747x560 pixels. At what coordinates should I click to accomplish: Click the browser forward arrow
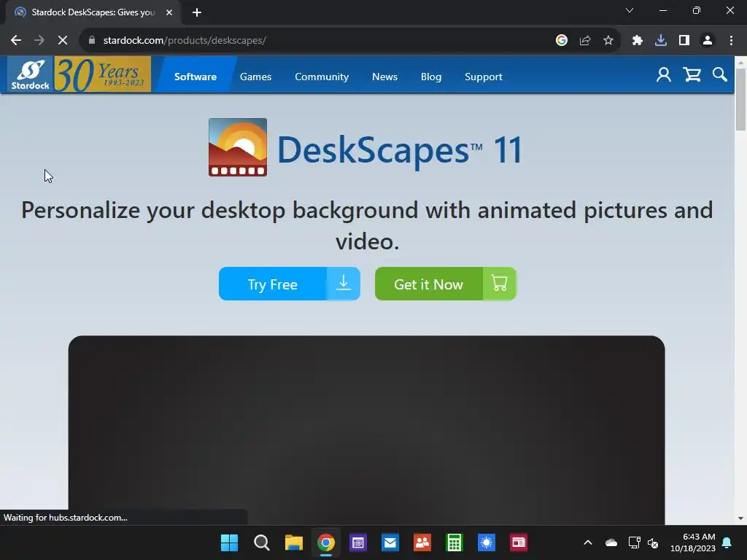(39, 41)
